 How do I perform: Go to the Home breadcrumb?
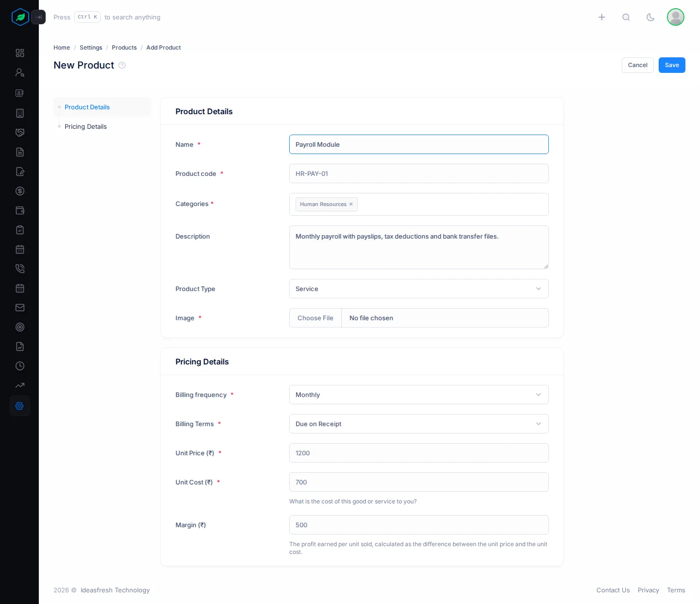click(62, 48)
